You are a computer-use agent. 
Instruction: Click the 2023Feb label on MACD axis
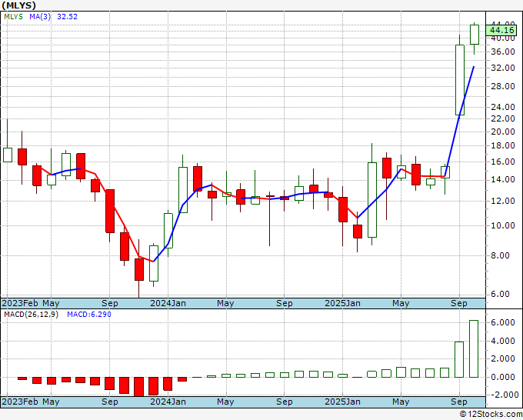[x=20, y=402]
